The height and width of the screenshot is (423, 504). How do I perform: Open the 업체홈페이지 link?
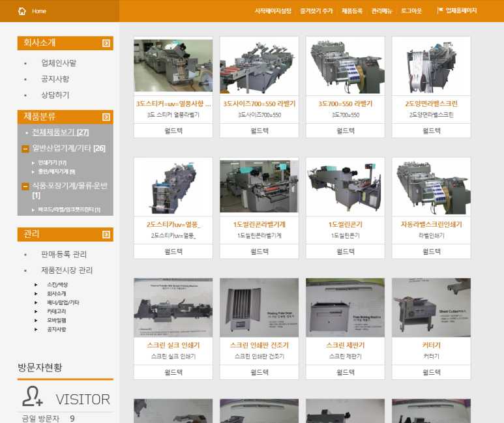pos(461,10)
